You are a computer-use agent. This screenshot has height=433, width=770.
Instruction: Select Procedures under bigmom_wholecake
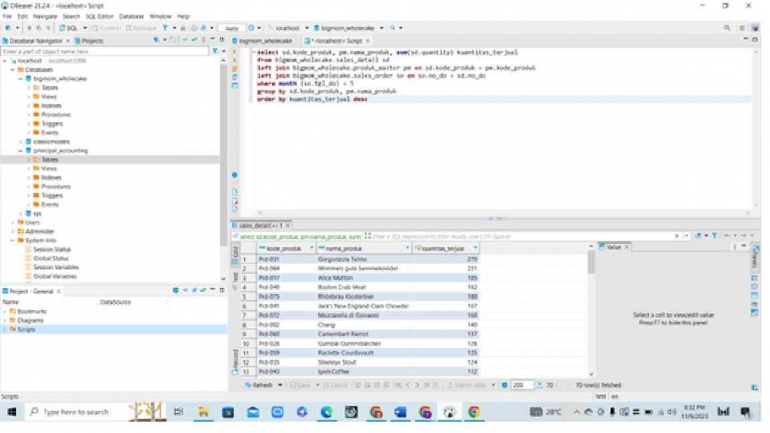tap(55, 114)
